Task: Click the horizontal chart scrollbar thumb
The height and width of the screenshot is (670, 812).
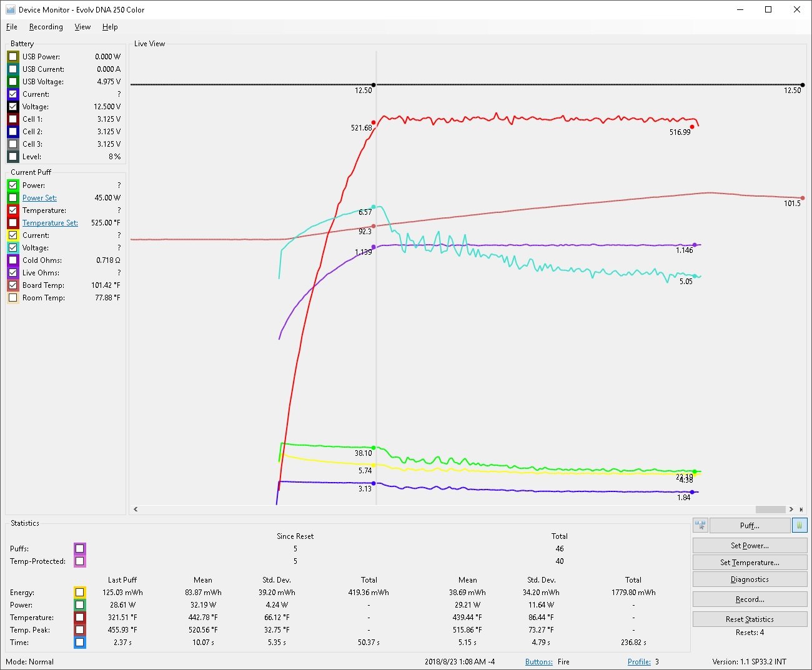Action: [x=770, y=510]
